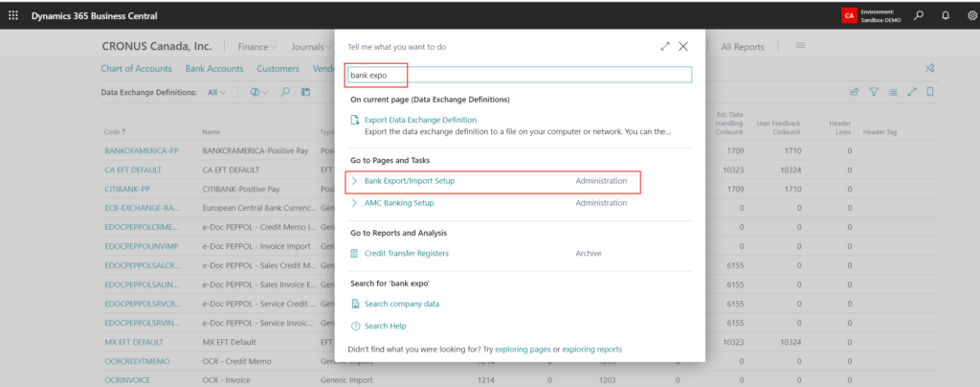Open AMC Banking Setup result
Image resolution: width=980 pixels, height=387 pixels.
(399, 203)
